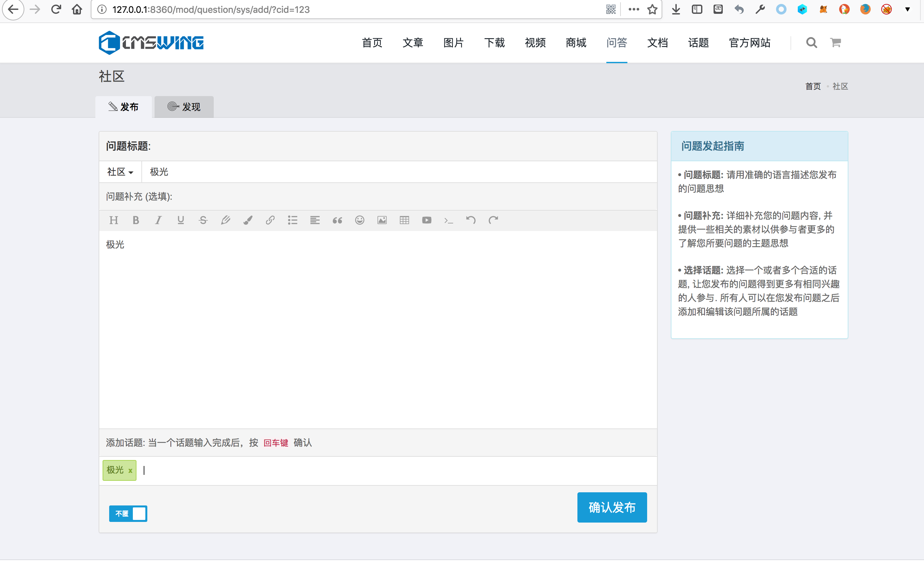The height and width of the screenshot is (566, 924).
Task: Insert a hyperlink with the link icon
Action: (270, 220)
